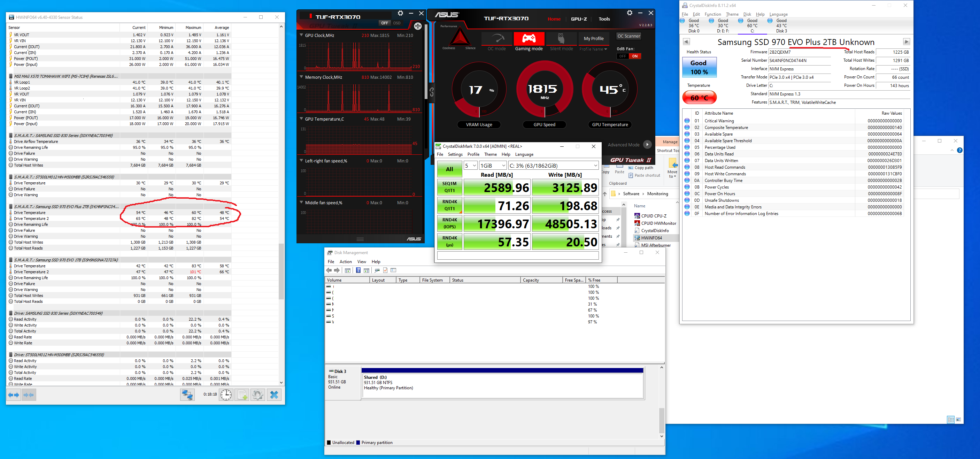Collapse GPU Temperature graph triangle
Screen dimensions: 980x459
301,119
